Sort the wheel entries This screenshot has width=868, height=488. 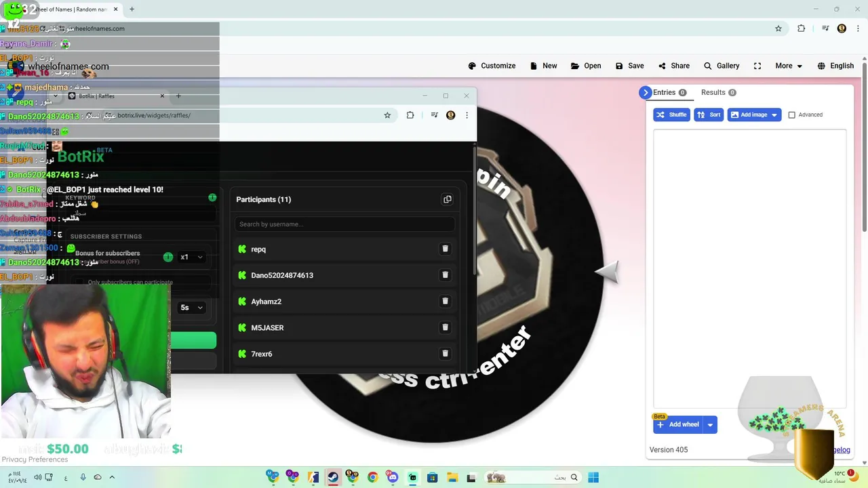point(709,115)
